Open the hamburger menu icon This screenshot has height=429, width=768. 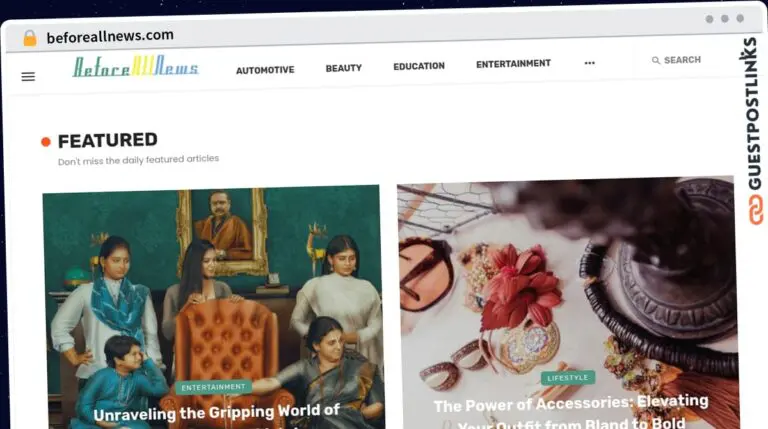28,76
